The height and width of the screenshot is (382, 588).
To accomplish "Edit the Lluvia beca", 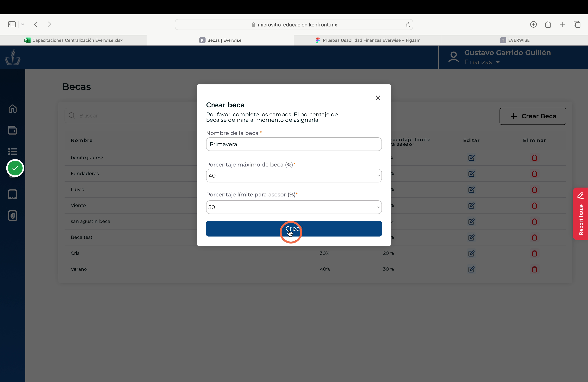I will pyautogui.click(x=471, y=189).
